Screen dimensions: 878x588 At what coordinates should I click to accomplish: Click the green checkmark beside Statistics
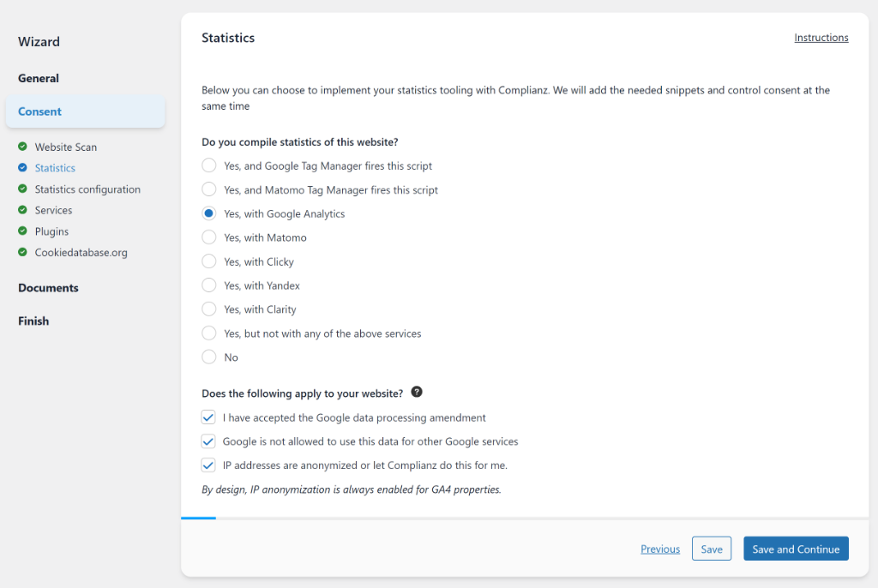click(x=23, y=168)
